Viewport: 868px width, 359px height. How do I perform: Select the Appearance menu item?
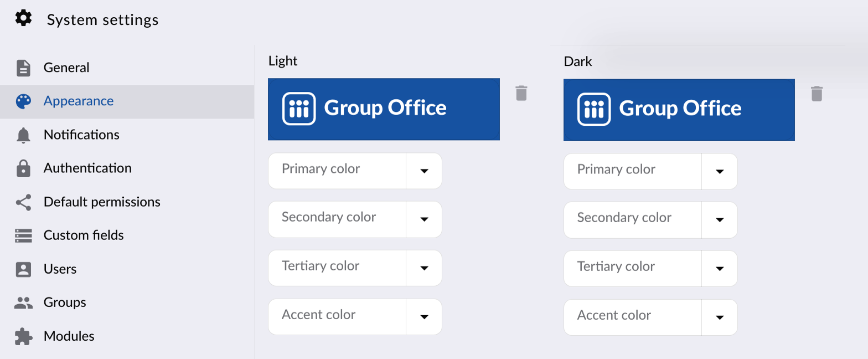[127, 101]
